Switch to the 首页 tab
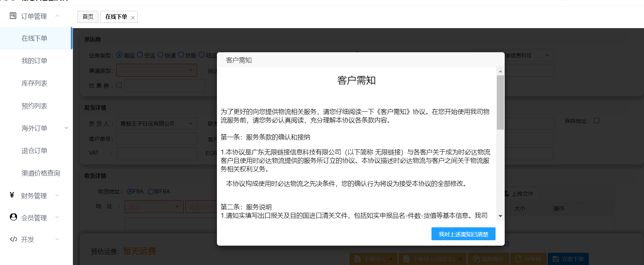This screenshot has height=265, width=644. [88, 17]
